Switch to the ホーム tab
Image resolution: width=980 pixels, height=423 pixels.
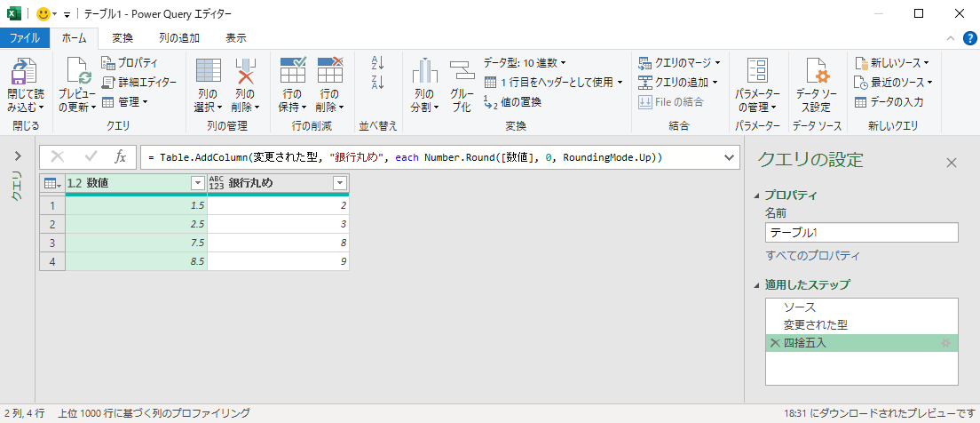point(75,38)
